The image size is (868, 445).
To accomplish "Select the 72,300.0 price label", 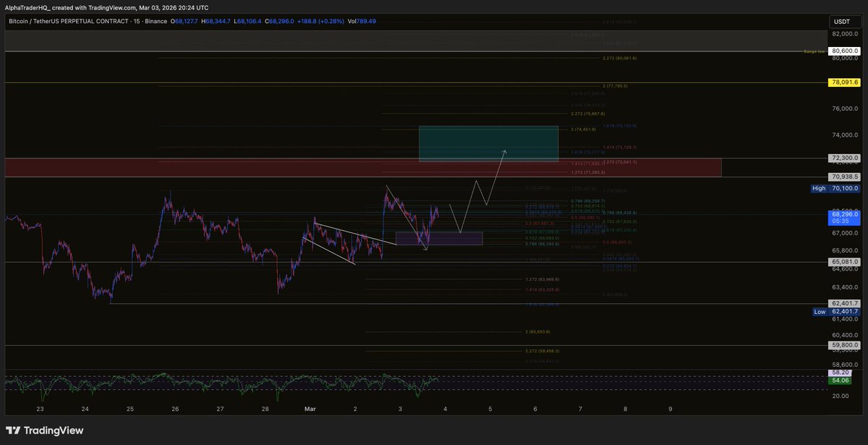I will (845, 157).
